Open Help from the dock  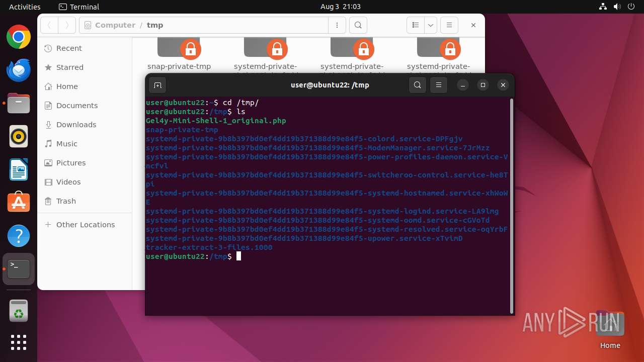(x=19, y=236)
